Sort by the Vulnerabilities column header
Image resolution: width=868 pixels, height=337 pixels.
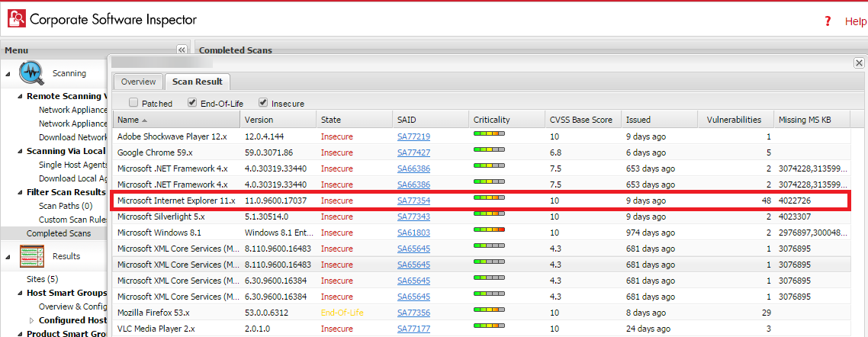point(736,120)
